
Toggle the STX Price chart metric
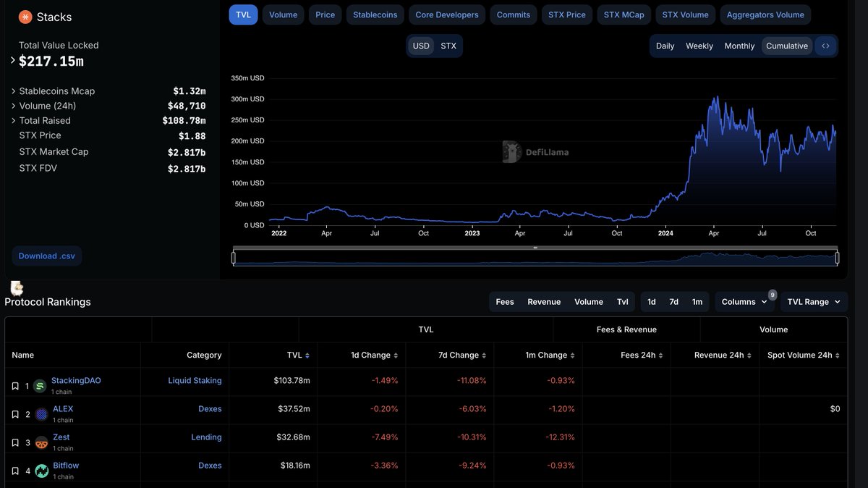pyautogui.click(x=567, y=14)
